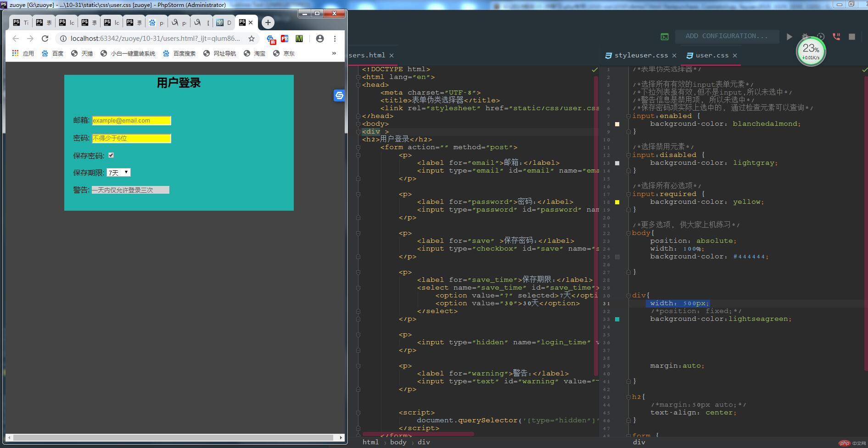868x448 pixels.
Task: Click the browser horizontal scrollbar
Action: tap(174, 437)
